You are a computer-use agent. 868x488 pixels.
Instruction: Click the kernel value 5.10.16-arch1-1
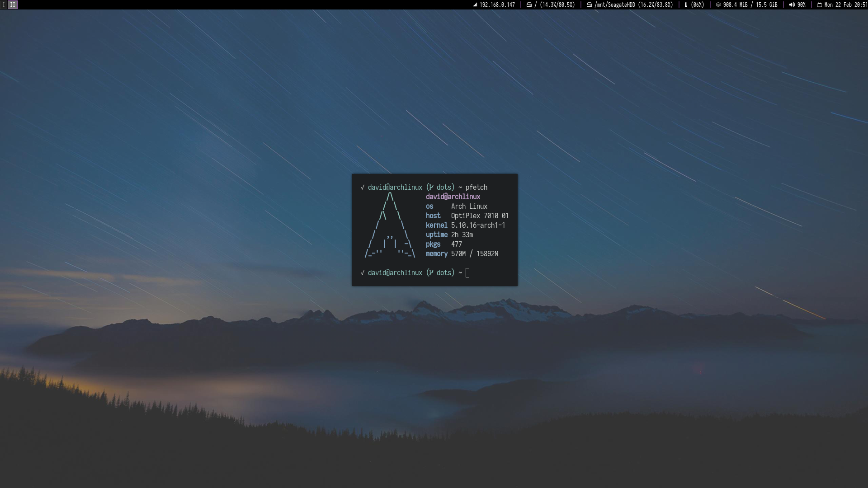pyautogui.click(x=478, y=225)
